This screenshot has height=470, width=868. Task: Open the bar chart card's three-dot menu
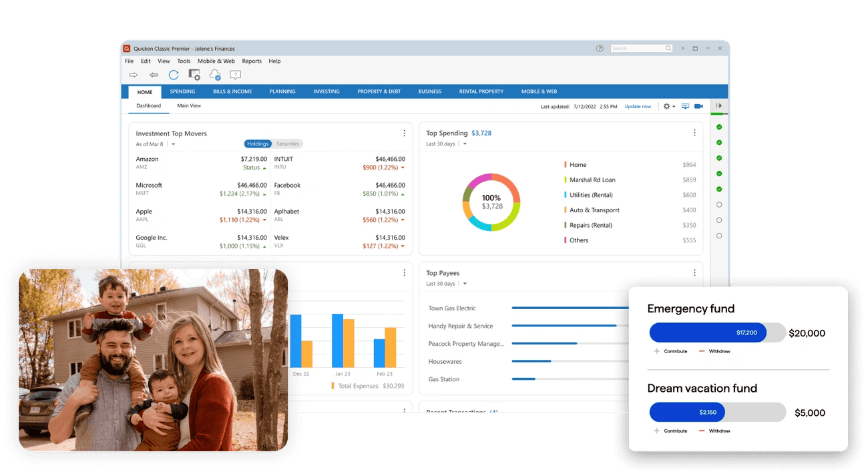tap(404, 272)
